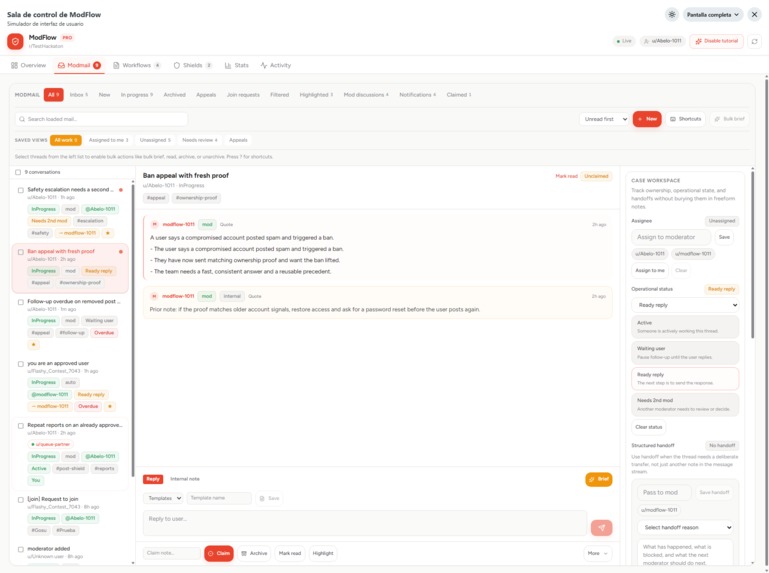Check the Repeat reports conversation
The width and height of the screenshot is (769, 573).
[x=21, y=426]
